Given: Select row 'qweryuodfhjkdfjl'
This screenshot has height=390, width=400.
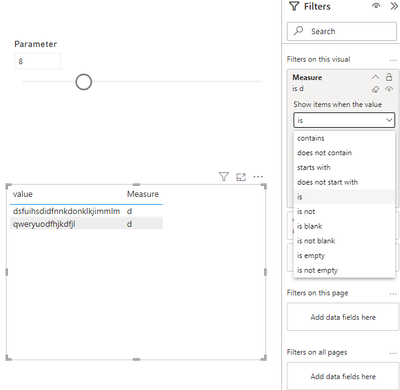Looking at the screenshot, I should [86, 224].
